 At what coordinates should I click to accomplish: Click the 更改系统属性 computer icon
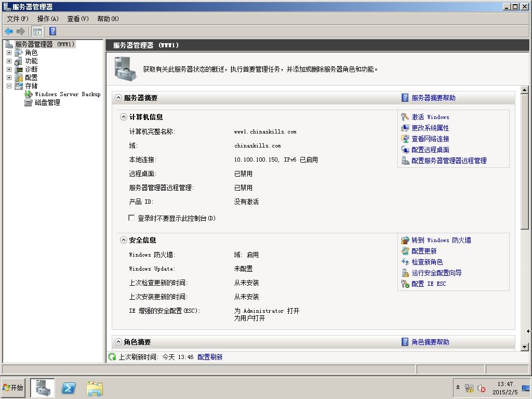click(405, 128)
